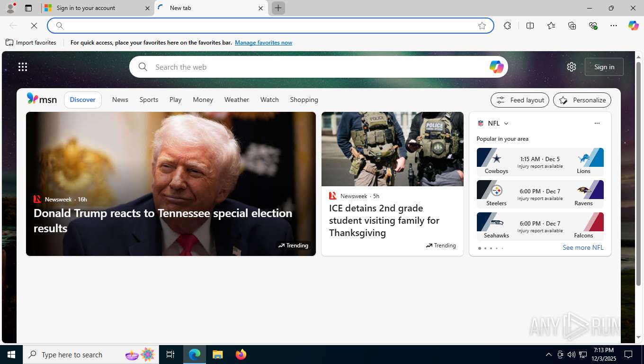Image resolution: width=644 pixels, height=364 pixels.
Task: Open the Watch tab
Action: tap(269, 100)
